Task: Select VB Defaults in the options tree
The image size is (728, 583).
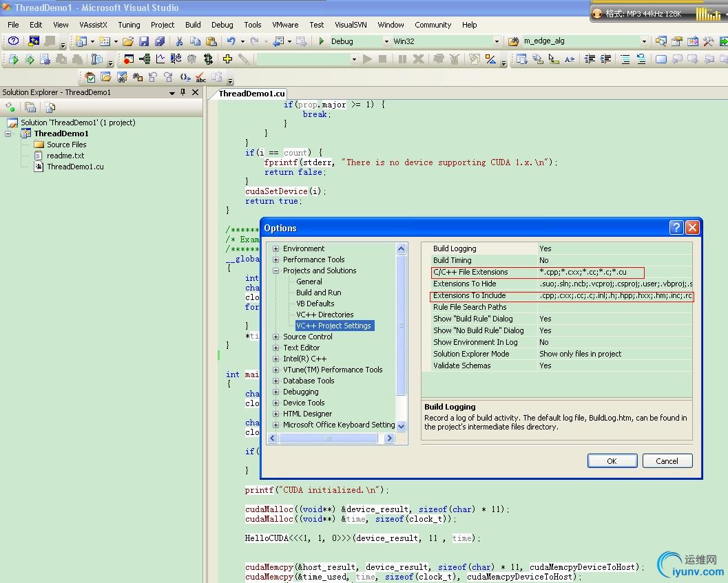Action: (x=315, y=304)
